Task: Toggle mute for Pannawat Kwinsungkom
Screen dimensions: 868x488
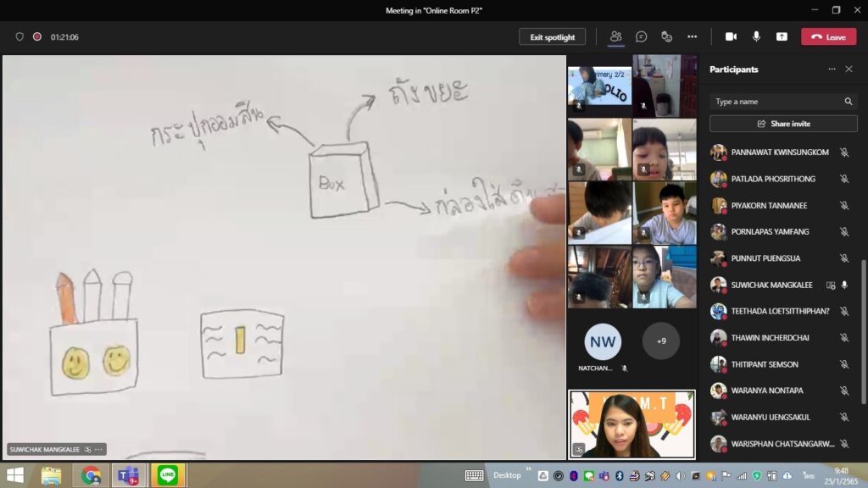Action: pyautogui.click(x=844, y=152)
